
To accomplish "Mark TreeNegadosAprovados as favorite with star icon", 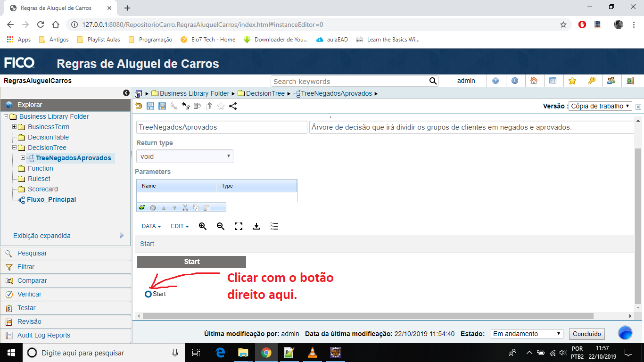I will (x=220, y=107).
